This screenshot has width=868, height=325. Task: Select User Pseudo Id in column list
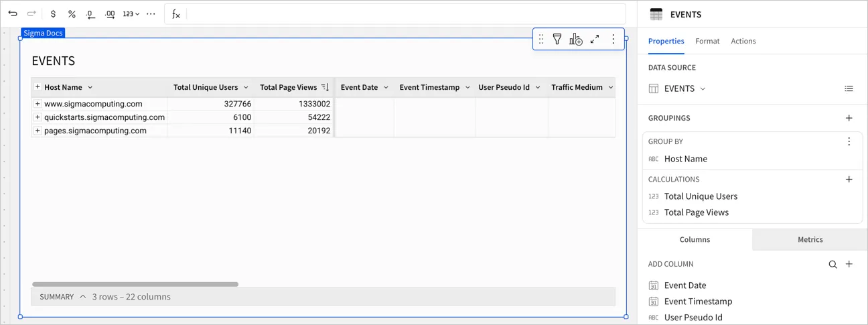coord(693,318)
